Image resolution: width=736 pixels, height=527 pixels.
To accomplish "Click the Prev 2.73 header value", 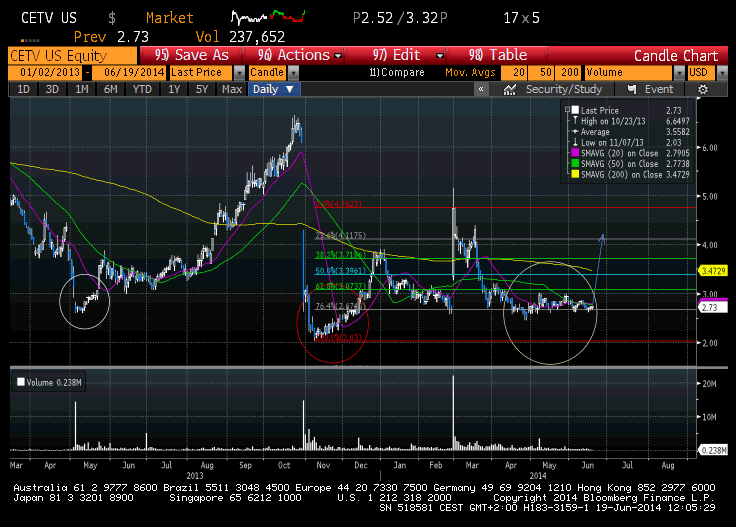I will point(111,37).
